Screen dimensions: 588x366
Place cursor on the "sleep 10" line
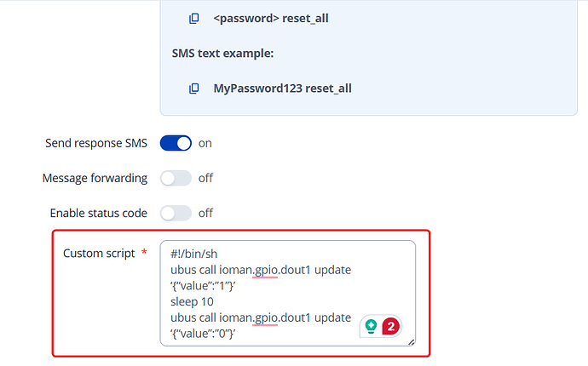[x=192, y=301]
